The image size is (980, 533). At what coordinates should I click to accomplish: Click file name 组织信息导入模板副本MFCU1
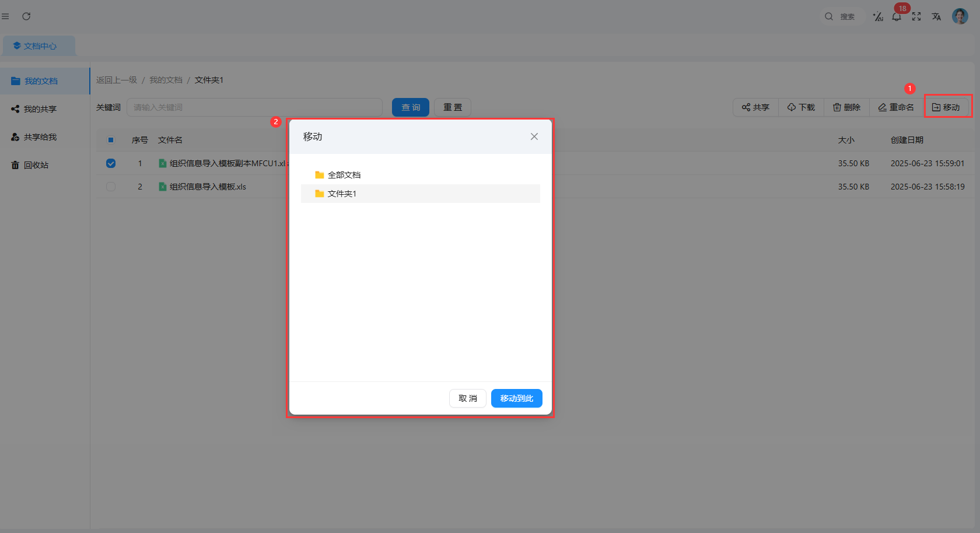click(228, 163)
